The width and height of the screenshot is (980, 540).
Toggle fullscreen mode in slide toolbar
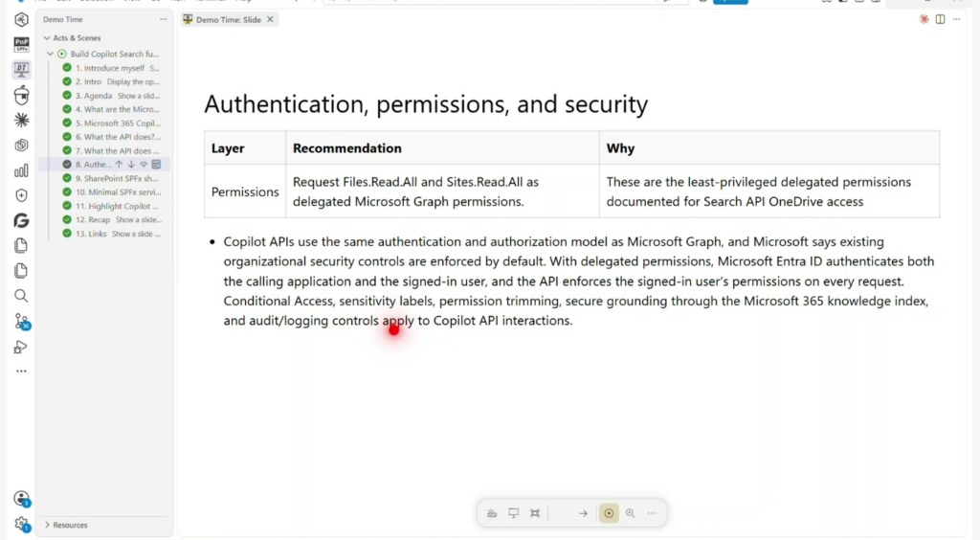535,513
